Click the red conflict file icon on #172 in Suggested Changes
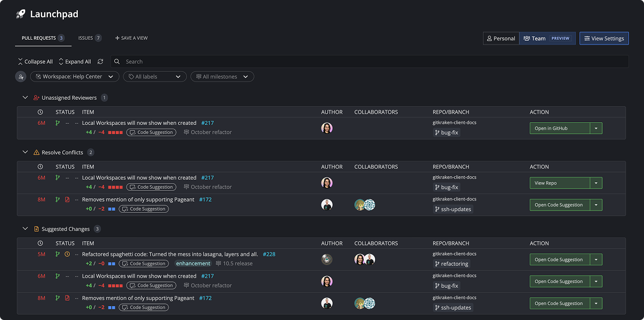Image resolution: width=644 pixels, height=320 pixels. click(x=67, y=298)
